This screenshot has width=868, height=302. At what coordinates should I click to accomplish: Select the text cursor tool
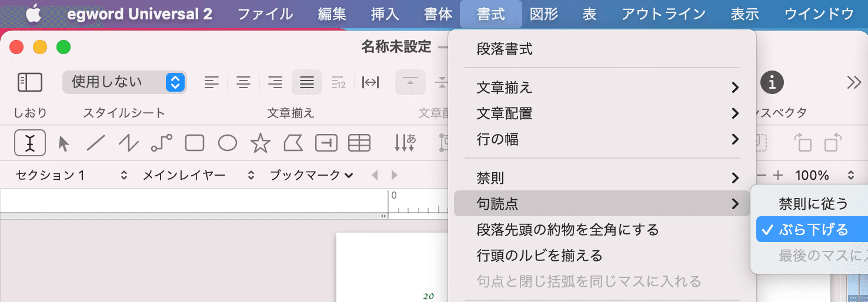(x=30, y=143)
